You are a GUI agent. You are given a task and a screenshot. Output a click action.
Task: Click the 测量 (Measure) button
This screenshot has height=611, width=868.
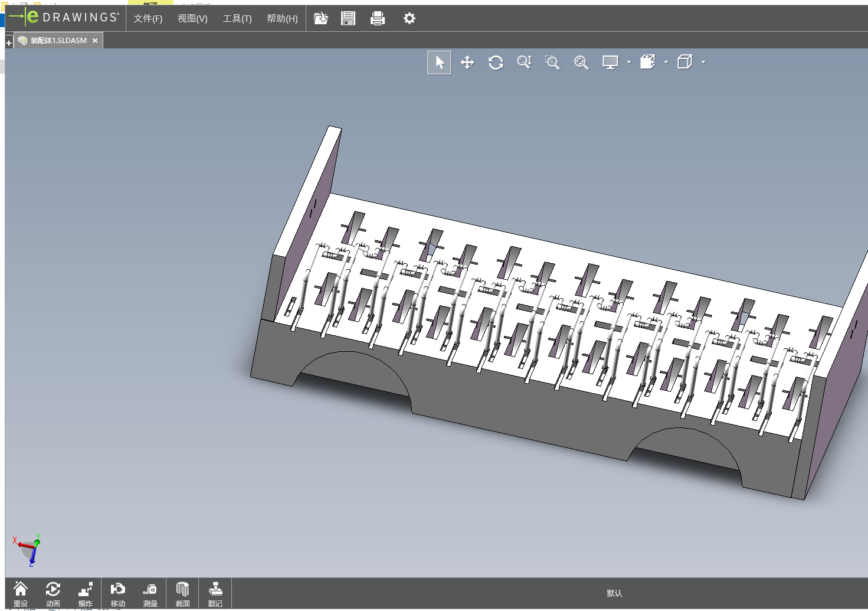point(150,594)
